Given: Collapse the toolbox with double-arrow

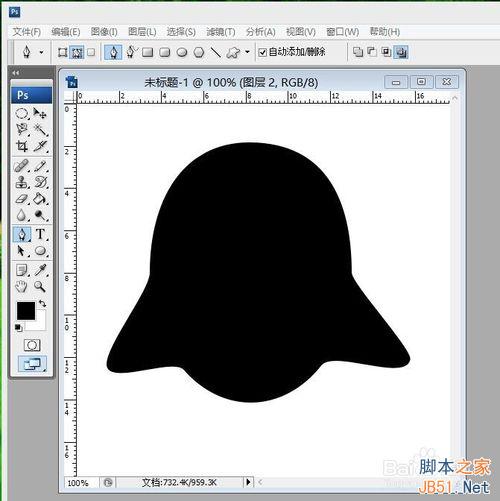Looking at the screenshot, I should tap(15, 72).
